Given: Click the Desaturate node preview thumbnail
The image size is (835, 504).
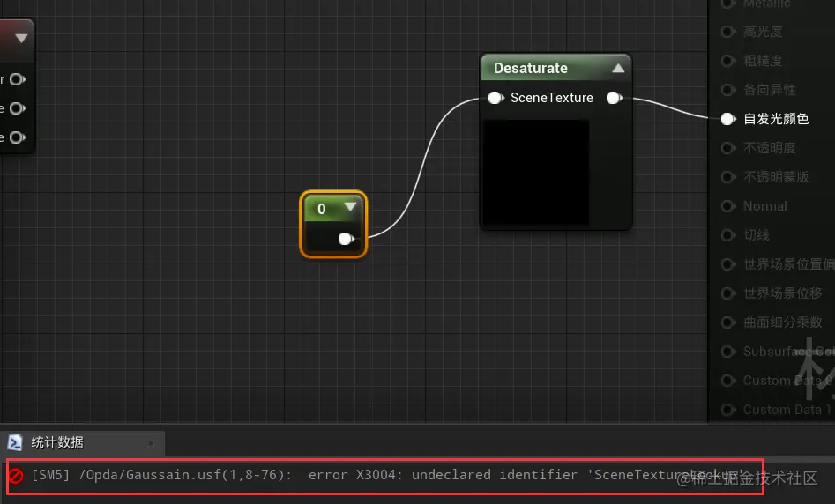Looking at the screenshot, I should click(536, 172).
